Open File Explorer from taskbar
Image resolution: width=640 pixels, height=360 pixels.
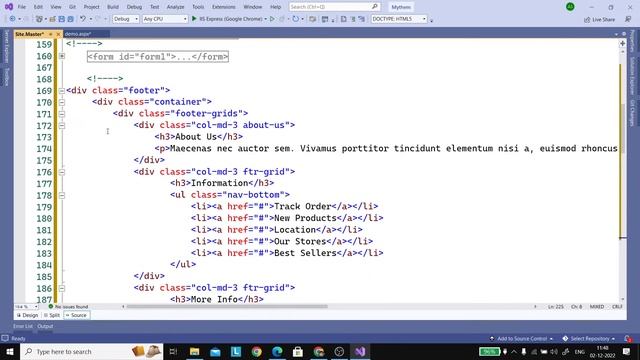coord(195,351)
